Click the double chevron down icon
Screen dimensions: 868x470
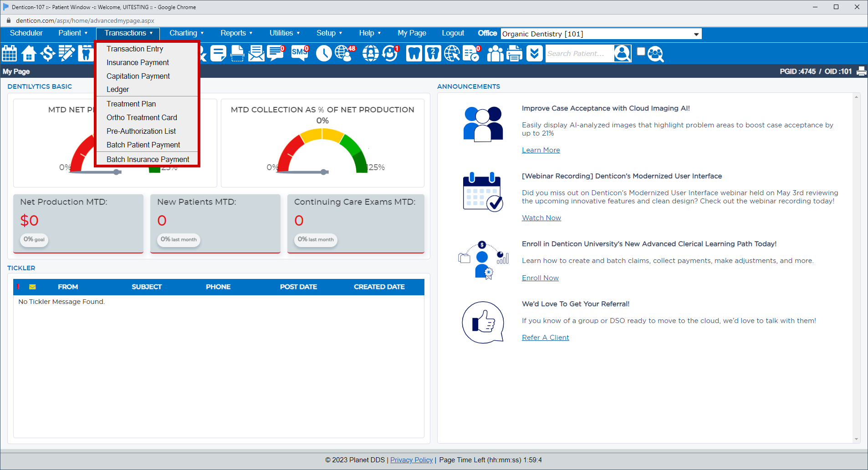point(535,53)
